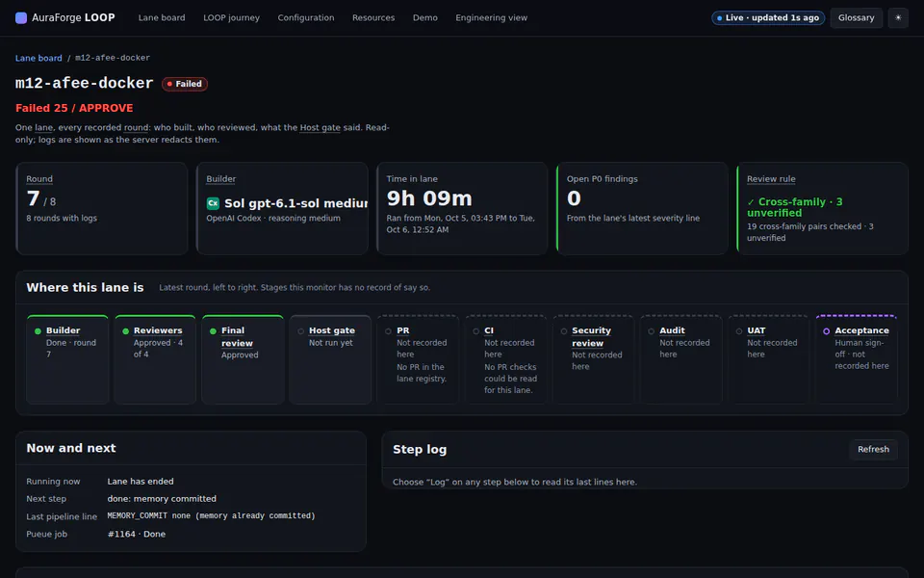The width and height of the screenshot is (924, 578).
Task: Click the green Final review status dot
Action: pyautogui.click(x=214, y=330)
